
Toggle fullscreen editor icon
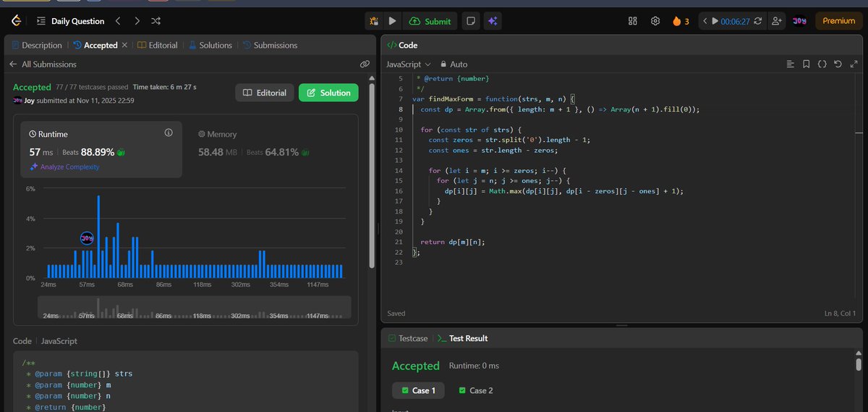(x=853, y=64)
